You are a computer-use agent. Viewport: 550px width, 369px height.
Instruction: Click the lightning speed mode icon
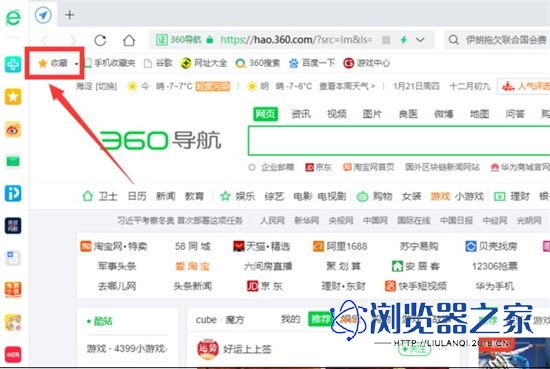pos(404,40)
